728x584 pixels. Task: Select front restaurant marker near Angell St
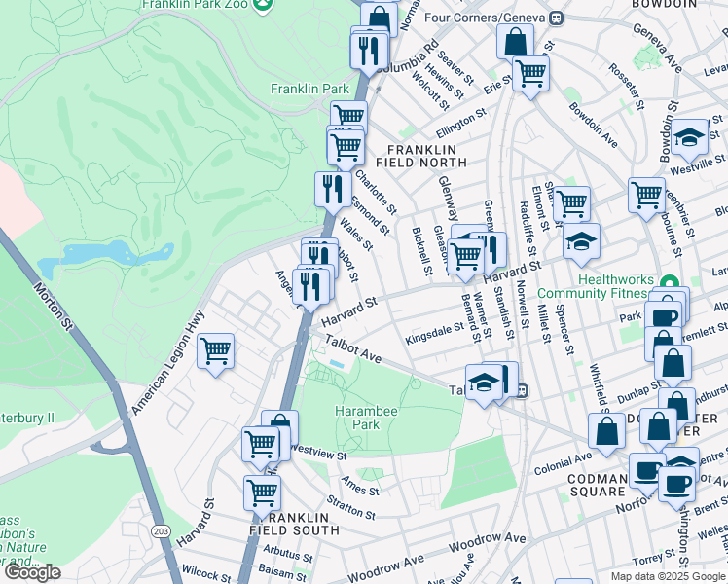click(x=310, y=287)
